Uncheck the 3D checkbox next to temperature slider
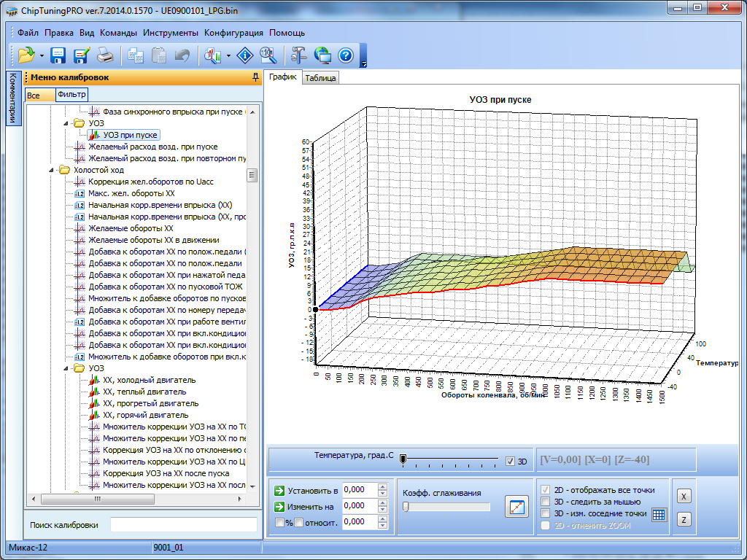747x560 pixels. pyautogui.click(x=511, y=461)
